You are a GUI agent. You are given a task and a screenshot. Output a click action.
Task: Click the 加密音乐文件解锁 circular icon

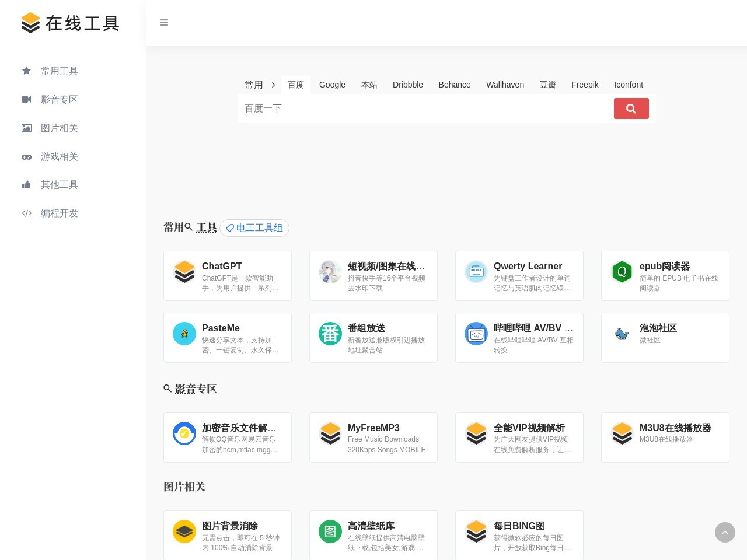184,433
